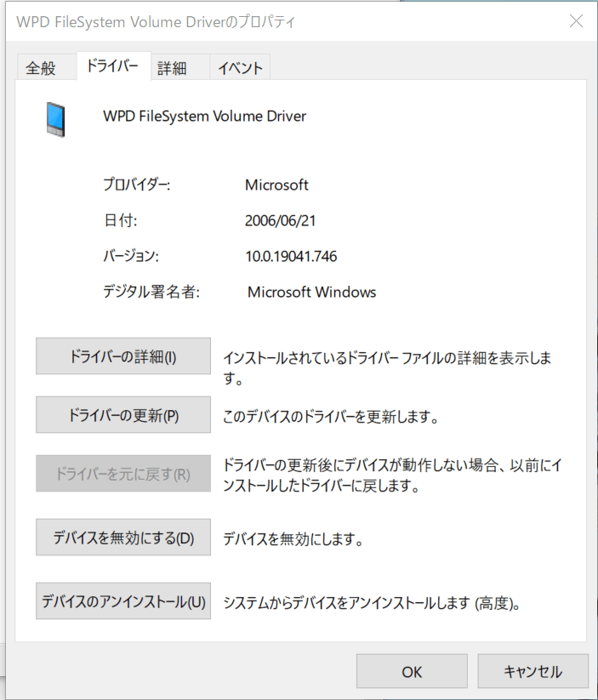This screenshot has height=700, width=598.
Task: Click デバイスを無効にする(D) button
Action: tap(123, 538)
